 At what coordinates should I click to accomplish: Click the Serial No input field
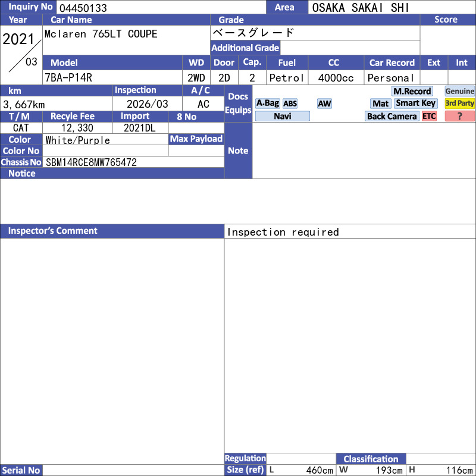tap(133, 470)
